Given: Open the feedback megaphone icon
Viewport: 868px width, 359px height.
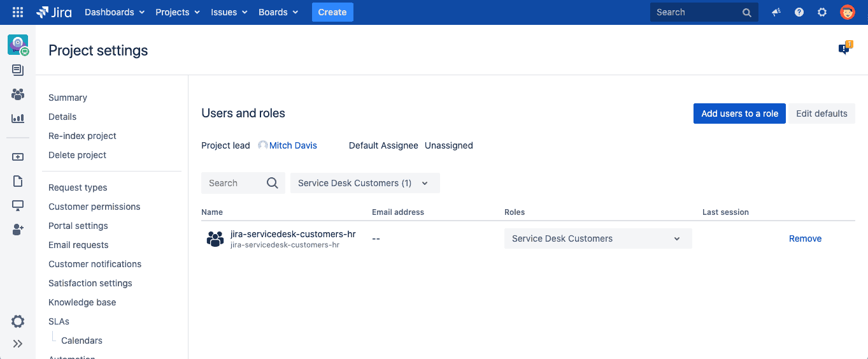Looking at the screenshot, I should [x=776, y=12].
